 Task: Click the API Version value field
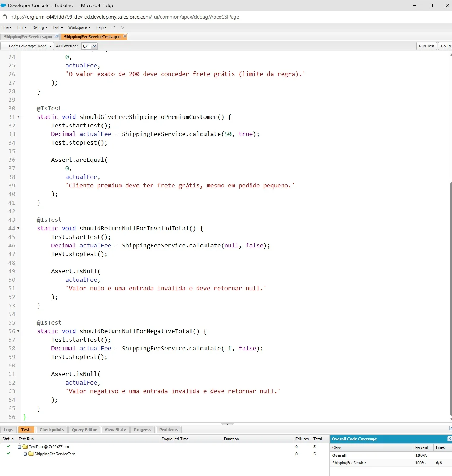coord(86,46)
